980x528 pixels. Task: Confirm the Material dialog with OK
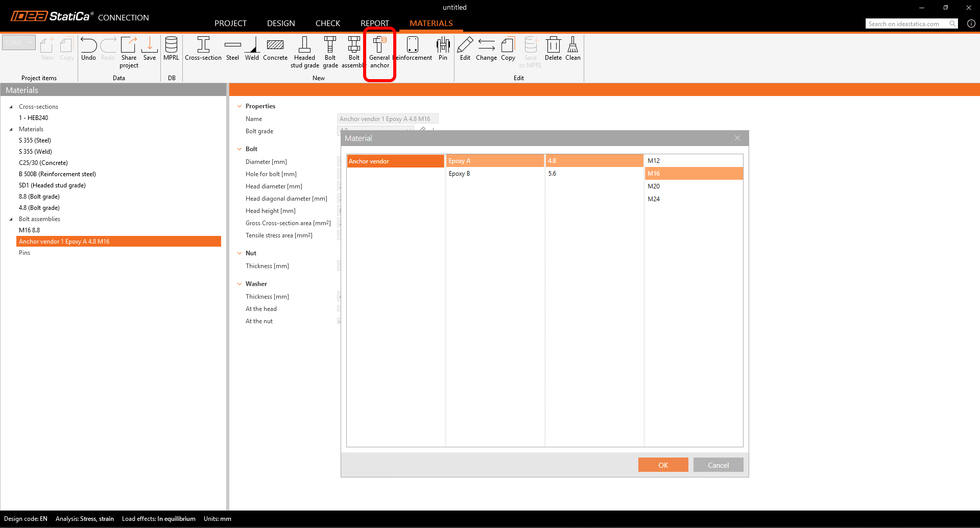pyautogui.click(x=663, y=465)
